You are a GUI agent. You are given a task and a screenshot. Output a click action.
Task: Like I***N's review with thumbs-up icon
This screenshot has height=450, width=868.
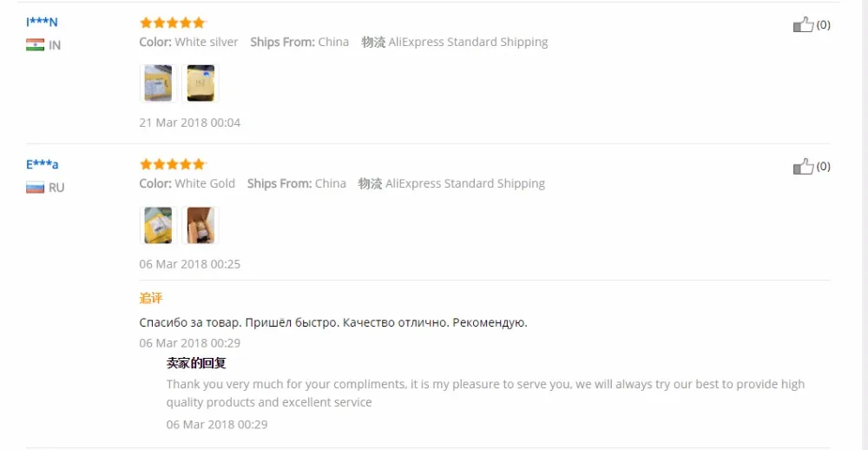803,24
